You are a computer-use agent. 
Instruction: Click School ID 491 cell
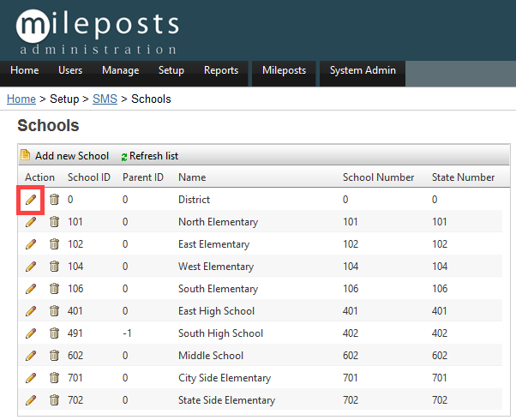[x=75, y=333]
